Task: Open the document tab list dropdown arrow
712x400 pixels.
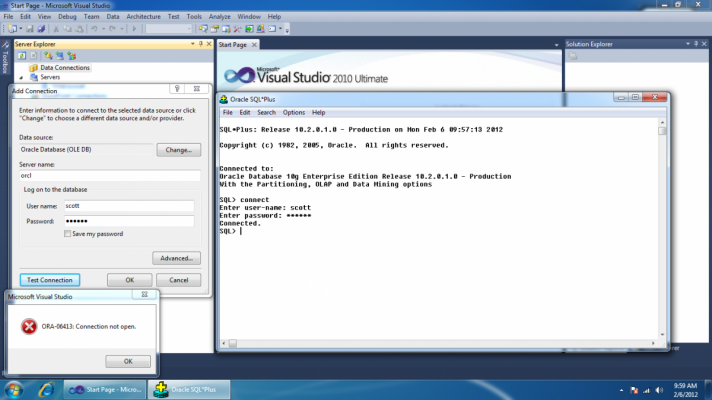Action: [556, 45]
